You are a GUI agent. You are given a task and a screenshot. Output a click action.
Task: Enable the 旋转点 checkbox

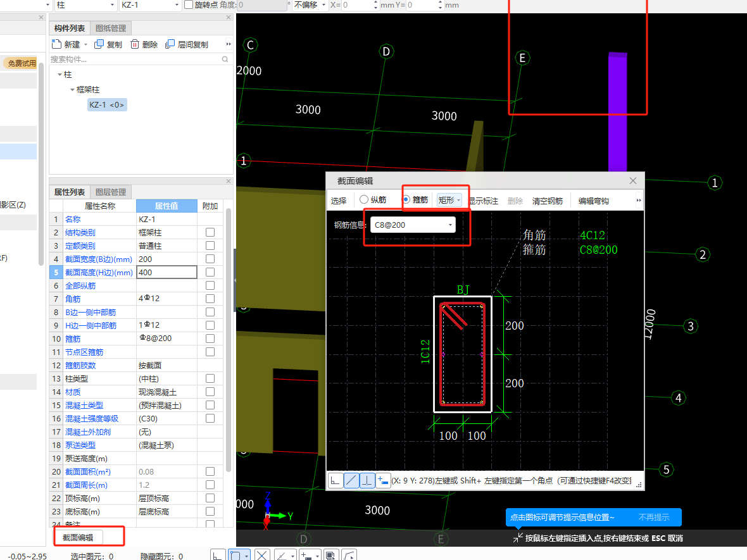click(189, 5)
